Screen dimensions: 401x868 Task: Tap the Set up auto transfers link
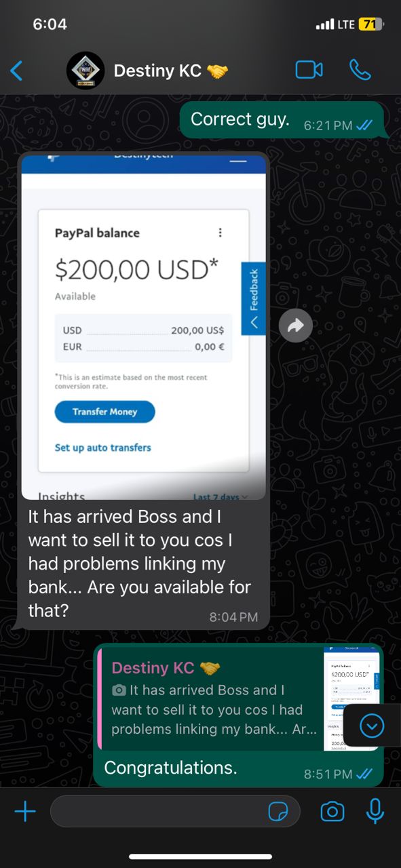[x=102, y=448]
